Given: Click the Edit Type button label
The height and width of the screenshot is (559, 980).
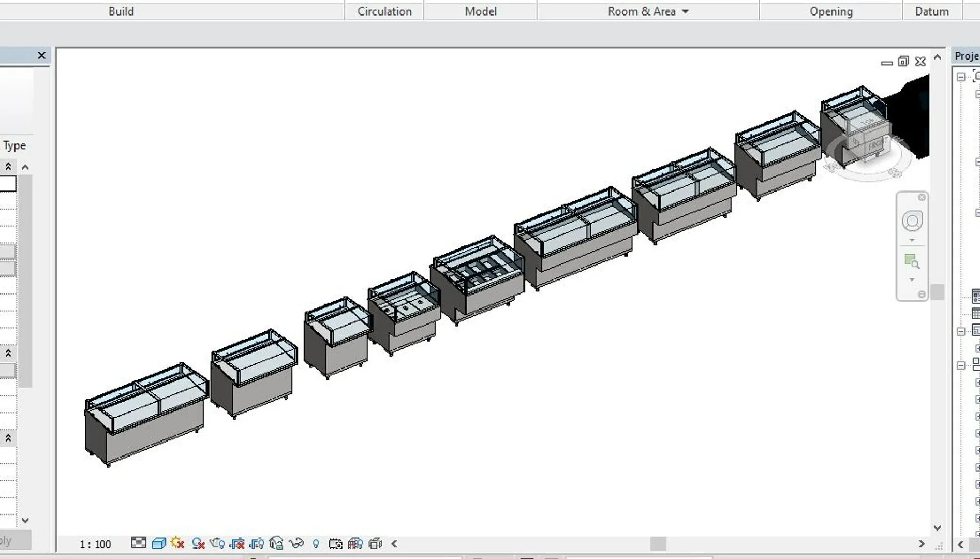Looking at the screenshot, I should [14, 145].
